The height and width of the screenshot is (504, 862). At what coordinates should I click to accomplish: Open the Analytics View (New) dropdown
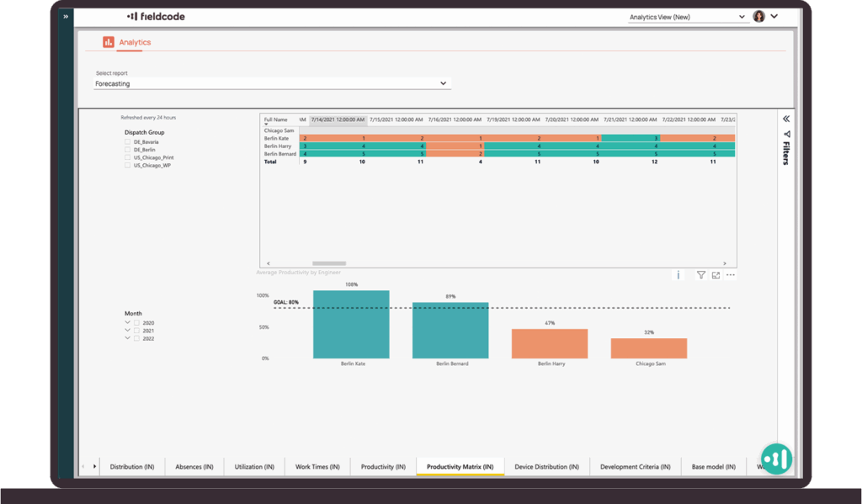click(687, 17)
